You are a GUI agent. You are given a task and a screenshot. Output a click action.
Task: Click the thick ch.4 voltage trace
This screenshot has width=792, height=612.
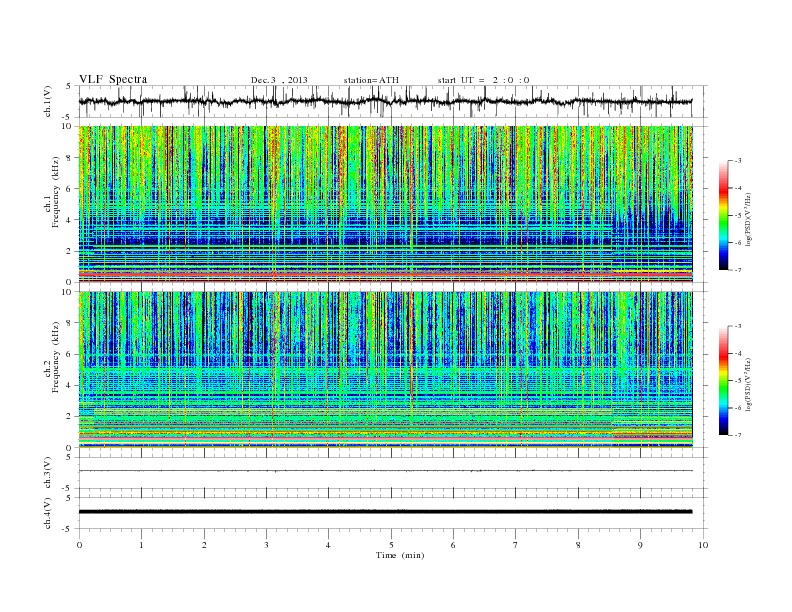[386, 512]
